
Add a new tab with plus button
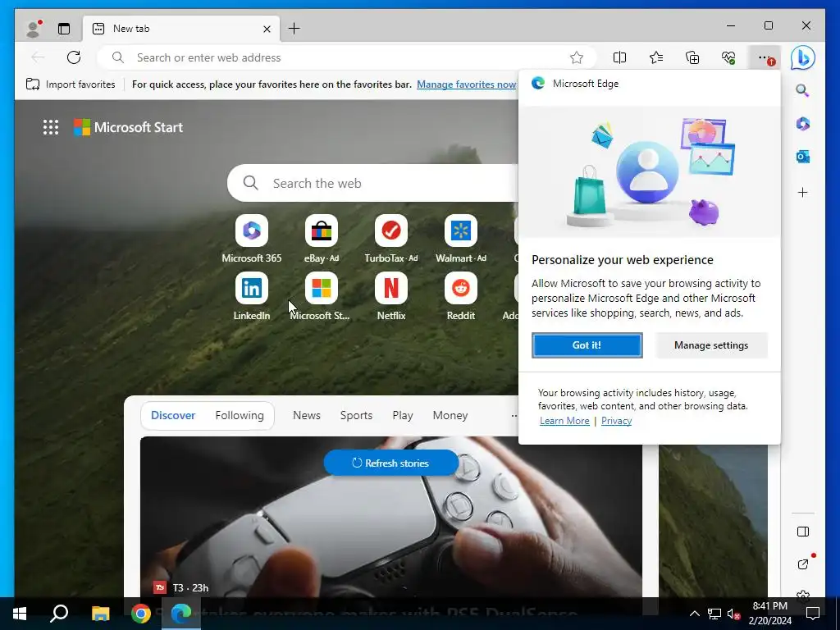(x=294, y=29)
